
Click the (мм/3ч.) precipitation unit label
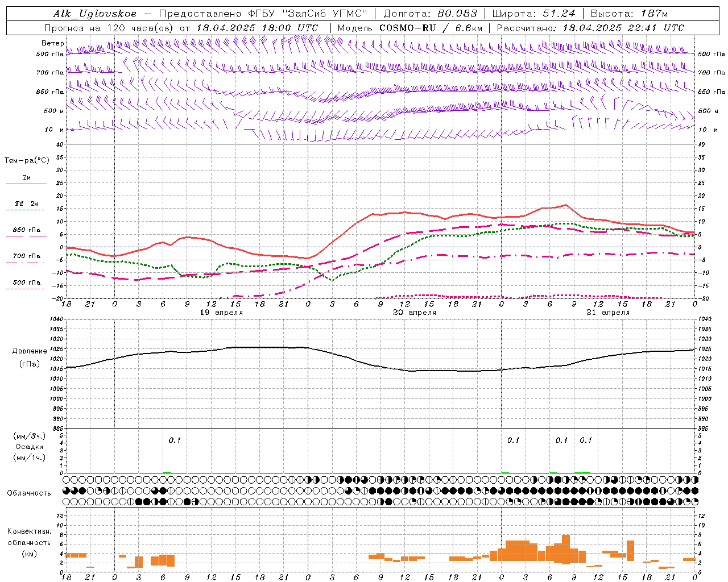click(30, 436)
